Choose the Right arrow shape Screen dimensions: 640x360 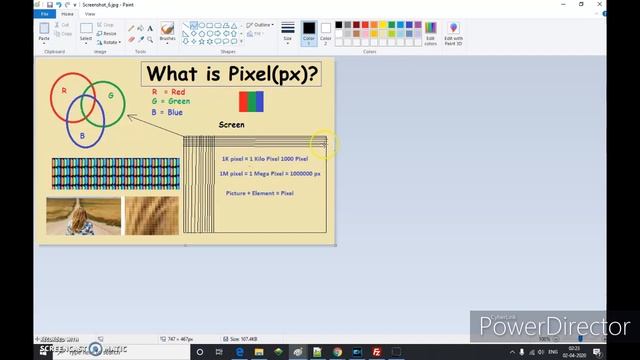(x=218, y=33)
